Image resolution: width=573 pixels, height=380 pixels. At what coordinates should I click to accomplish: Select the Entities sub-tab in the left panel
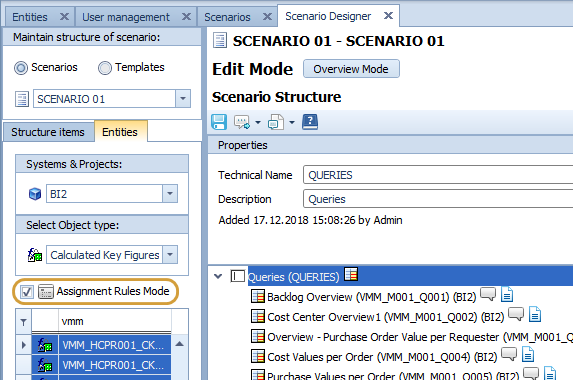point(120,132)
